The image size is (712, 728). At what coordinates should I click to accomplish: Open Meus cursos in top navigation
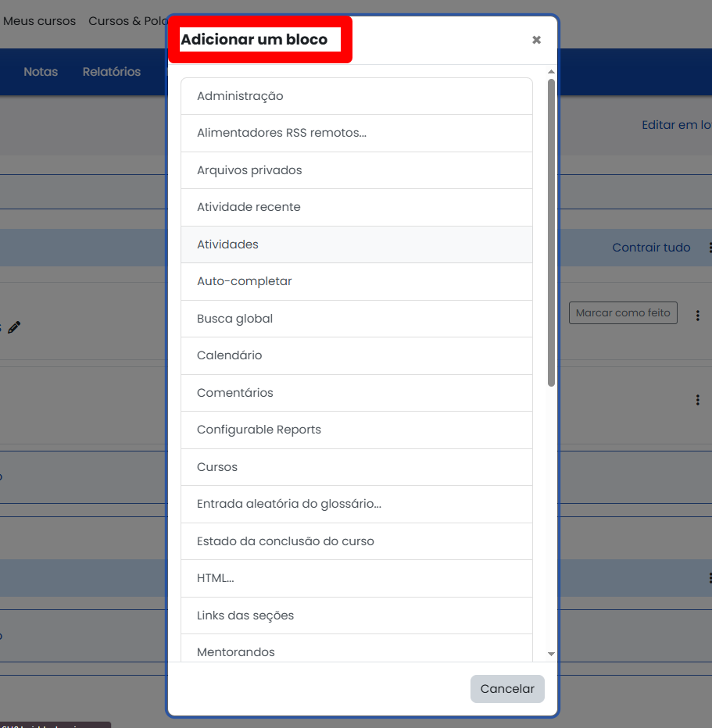coord(39,21)
